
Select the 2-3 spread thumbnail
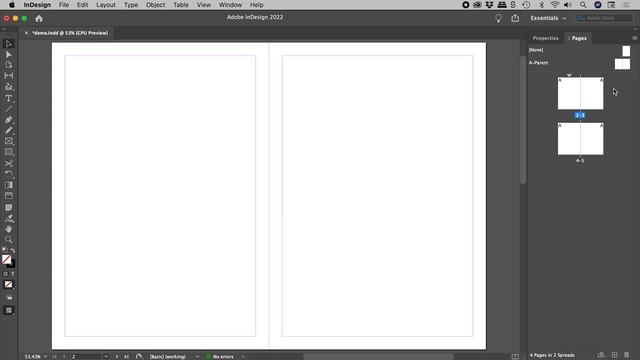pos(580,93)
